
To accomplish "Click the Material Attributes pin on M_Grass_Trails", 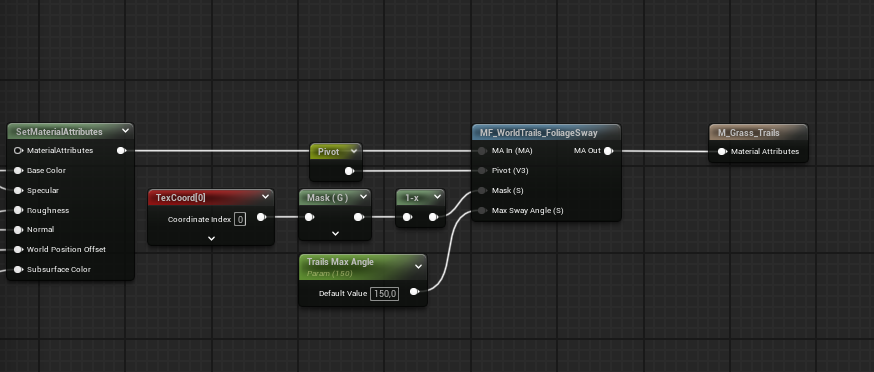I will coord(722,151).
